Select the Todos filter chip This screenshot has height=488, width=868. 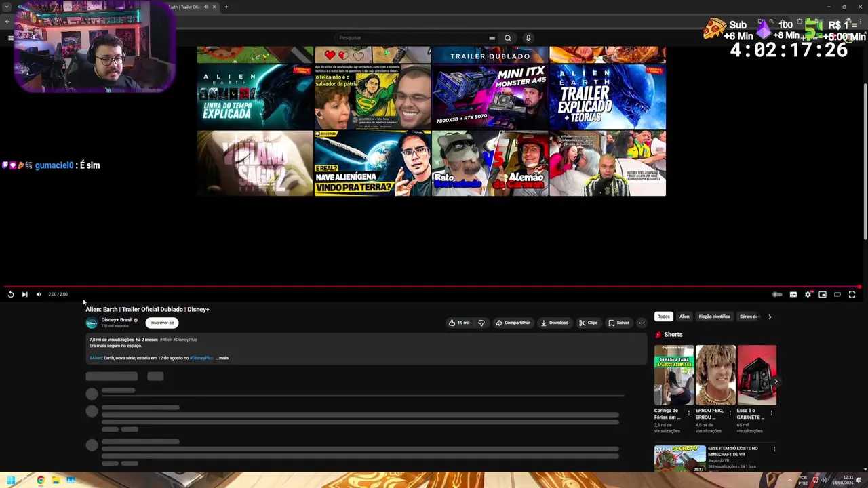click(x=664, y=317)
